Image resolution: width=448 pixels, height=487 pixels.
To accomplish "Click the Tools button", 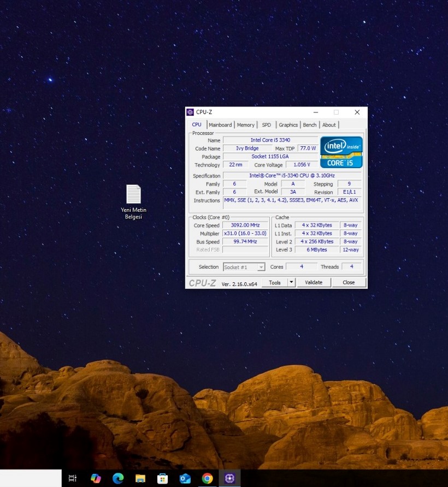I will (275, 283).
